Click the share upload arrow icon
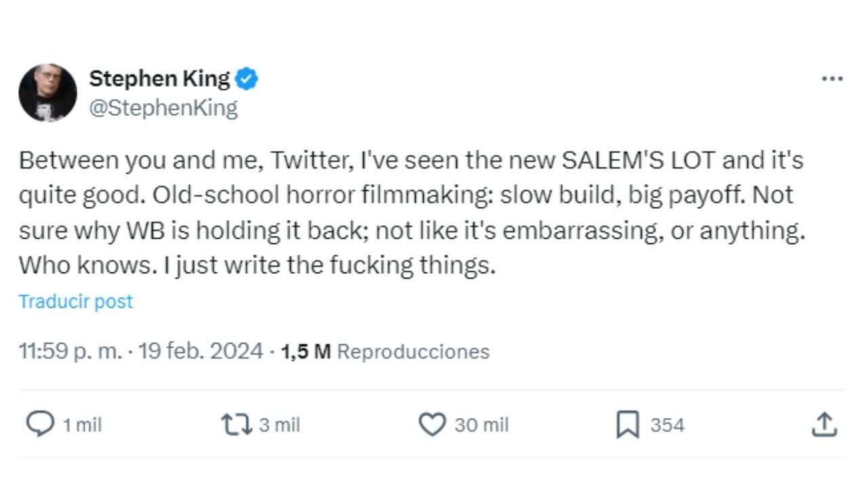The height and width of the screenshot is (488, 868). point(824,424)
